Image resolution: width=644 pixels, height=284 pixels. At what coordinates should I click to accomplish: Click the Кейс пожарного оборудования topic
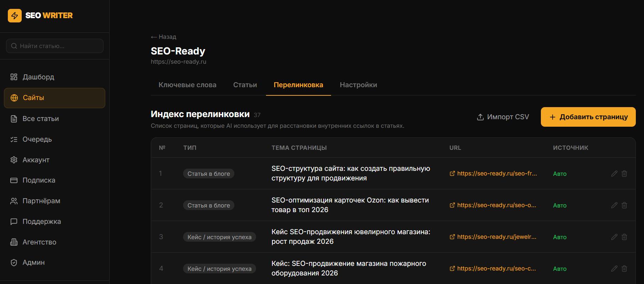(x=348, y=268)
